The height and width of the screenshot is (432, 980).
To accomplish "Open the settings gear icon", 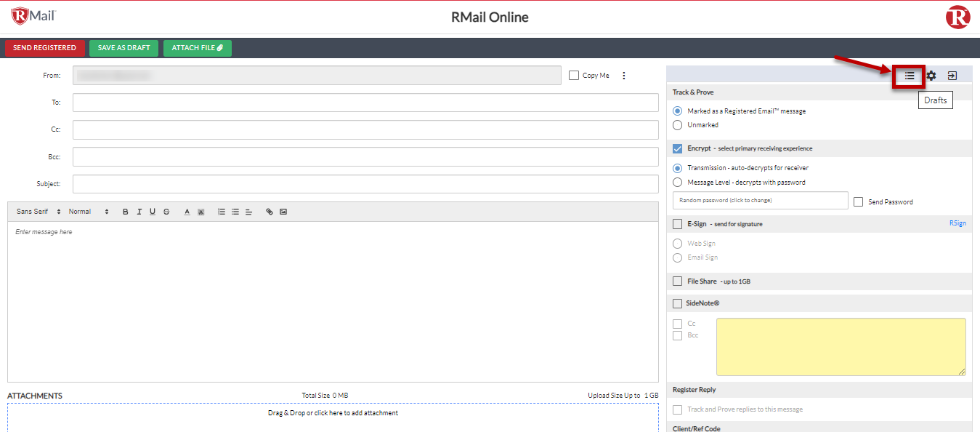I will click(931, 76).
